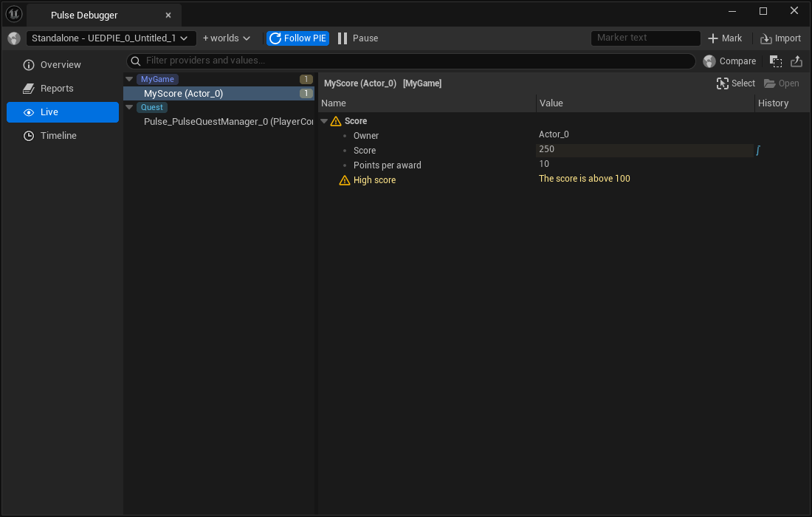
Task: Collapse the Quest provider group
Action: 129,107
